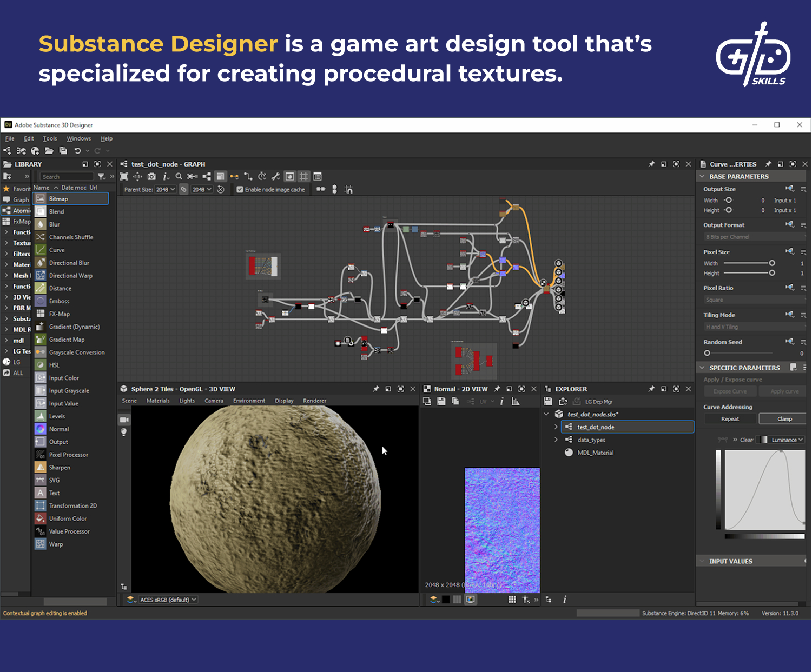This screenshot has height=672, width=812.
Task: Click the snap to grid magnet icon
Action: point(348,189)
